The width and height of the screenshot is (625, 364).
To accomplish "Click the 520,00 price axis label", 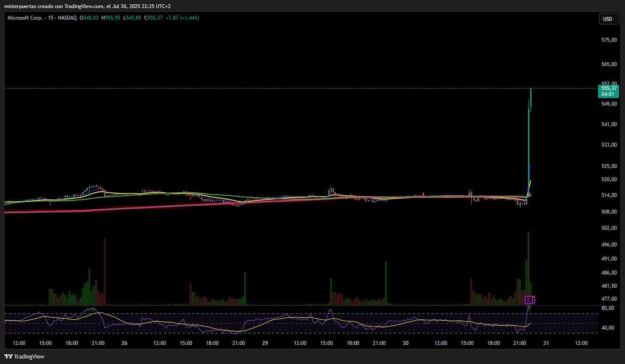I will click(609, 179).
